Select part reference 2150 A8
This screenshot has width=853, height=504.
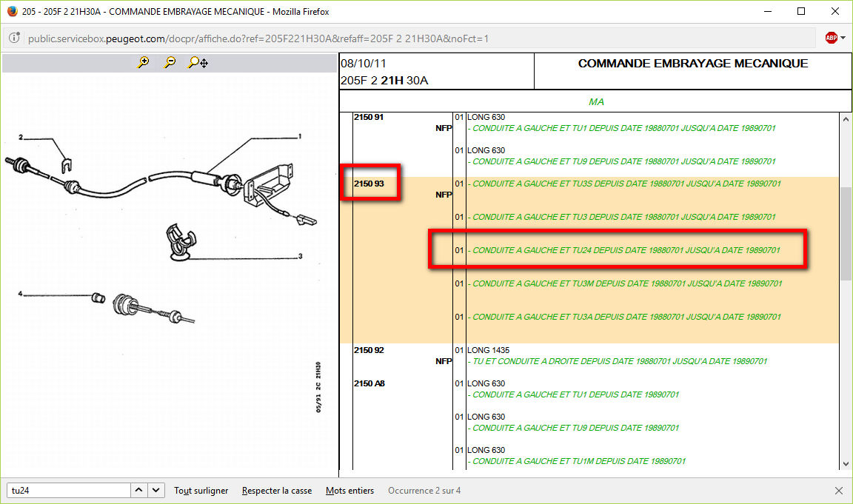[x=369, y=383]
